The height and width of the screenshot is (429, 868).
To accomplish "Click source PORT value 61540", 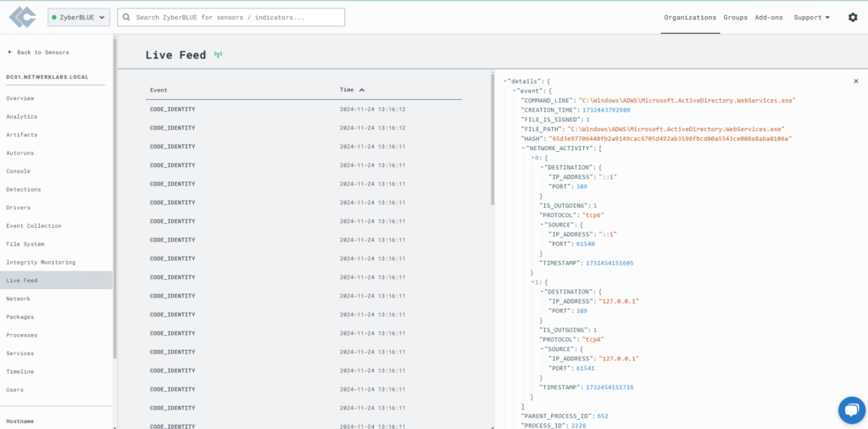I will 586,243.
